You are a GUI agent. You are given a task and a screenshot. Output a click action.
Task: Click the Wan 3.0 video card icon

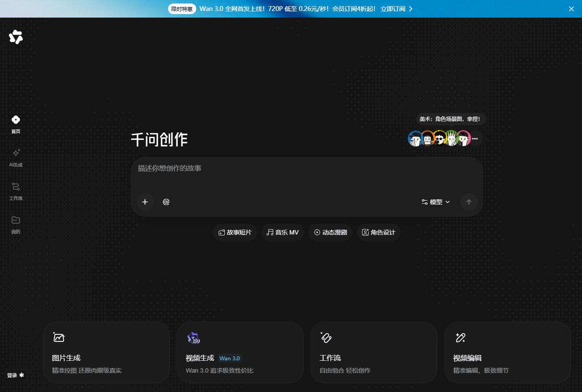pos(194,338)
